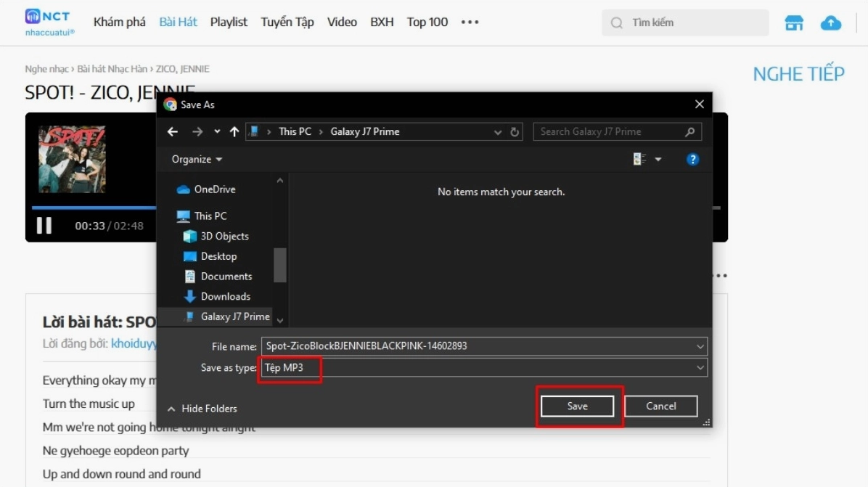The width and height of the screenshot is (868, 487).
Task: Collapse the folder pane with Hide Folders
Action: point(202,409)
